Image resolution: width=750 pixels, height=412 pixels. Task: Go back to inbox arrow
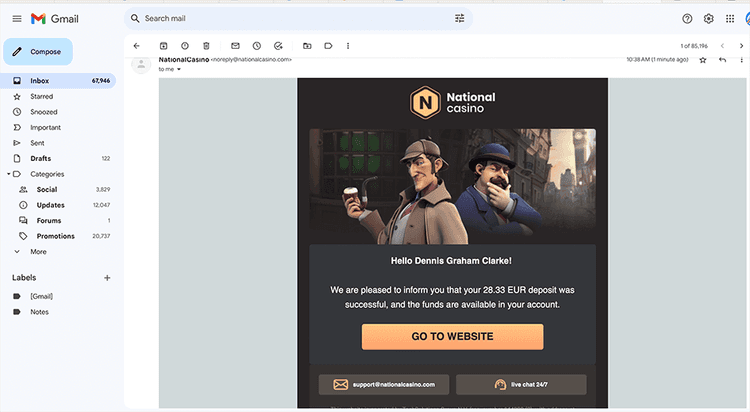point(137,46)
